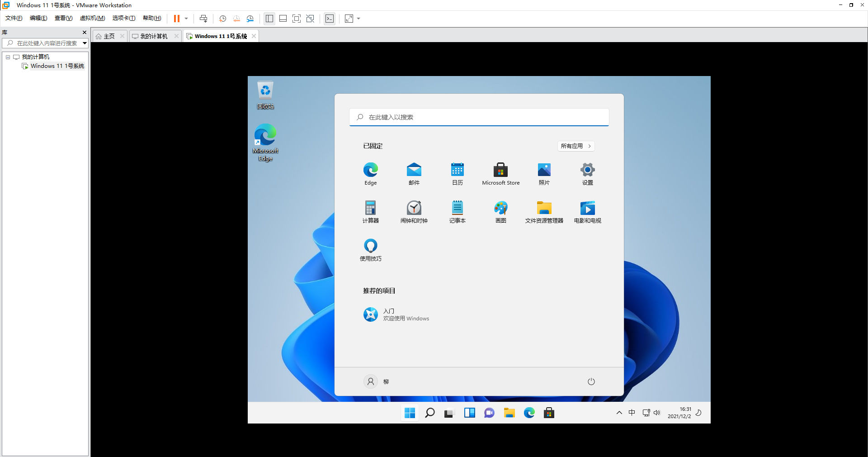Open the 编辑(E) menu
The image size is (868, 457).
[38, 18]
